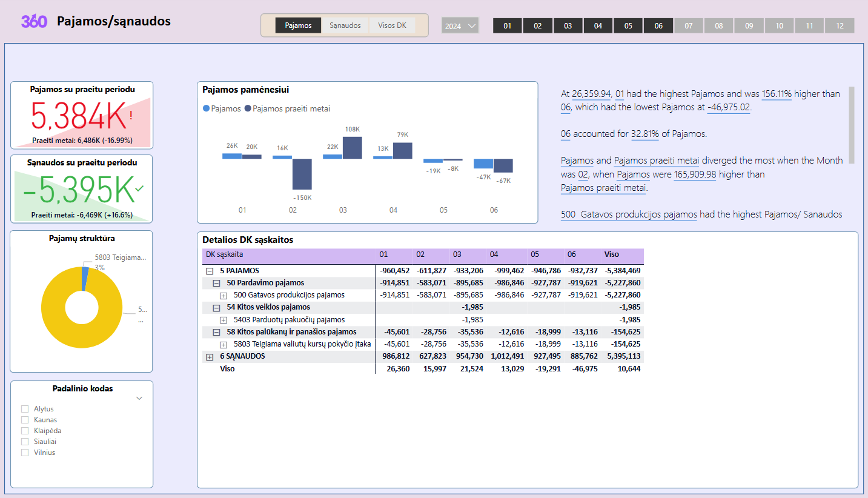Tick the Alytus checkbox
Image resolution: width=868 pixels, height=498 pixels.
[25, 409]
